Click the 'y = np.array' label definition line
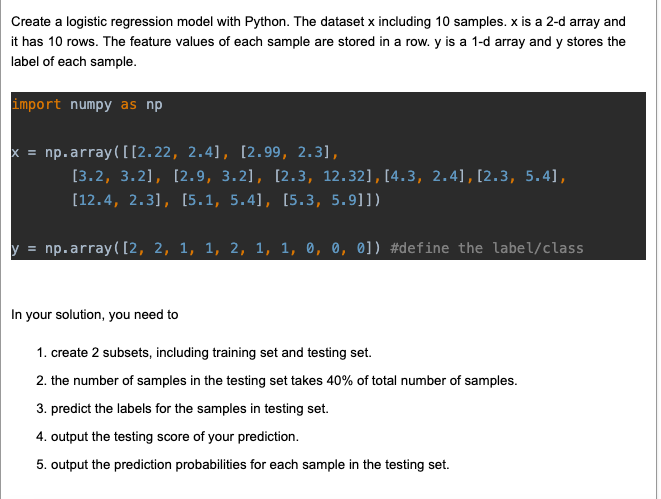Viewport: 661px width, 499px height. pyautogui.click(x=297, y=248)
